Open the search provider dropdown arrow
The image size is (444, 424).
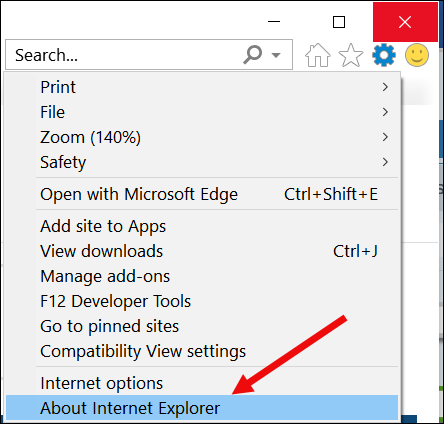coord(276,55)
